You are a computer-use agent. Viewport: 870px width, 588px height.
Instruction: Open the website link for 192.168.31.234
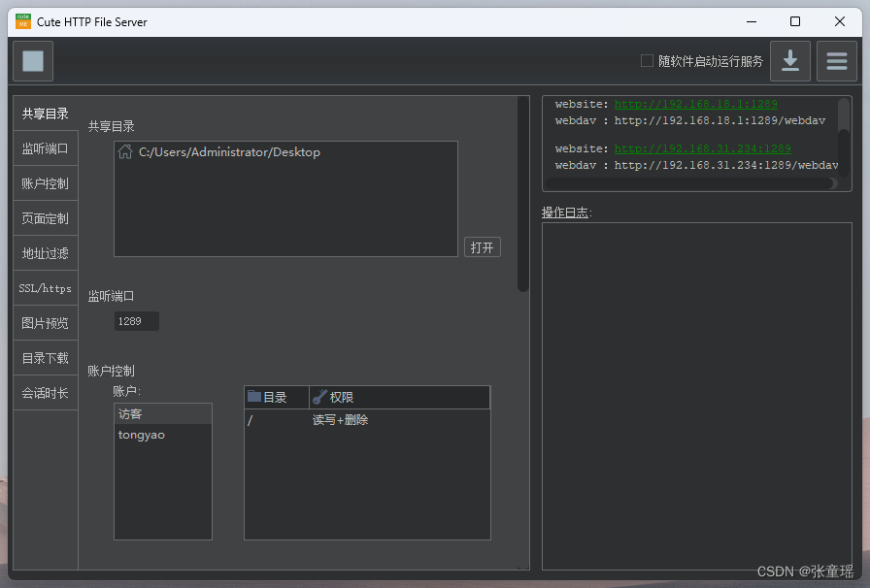[x=702, y=148]
